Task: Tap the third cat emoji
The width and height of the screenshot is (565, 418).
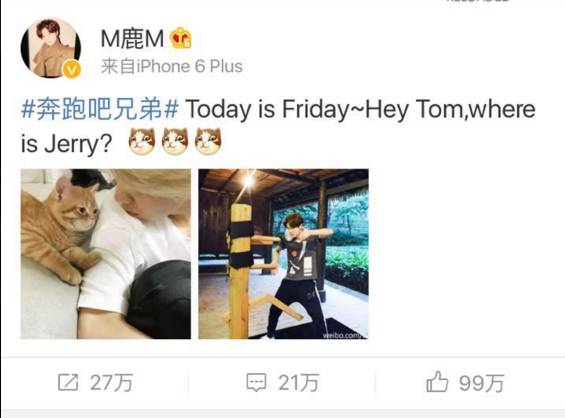Action: point(208,141)
